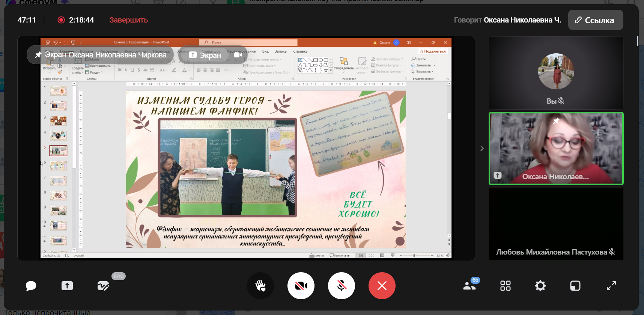Click screen share badge on Оксана tile
The width and height of the screenshot is (644, 315).
498,175
